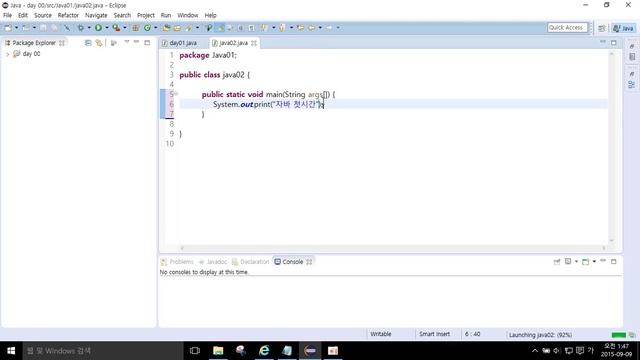Select the Java perspective button

(x=624, y=28)
